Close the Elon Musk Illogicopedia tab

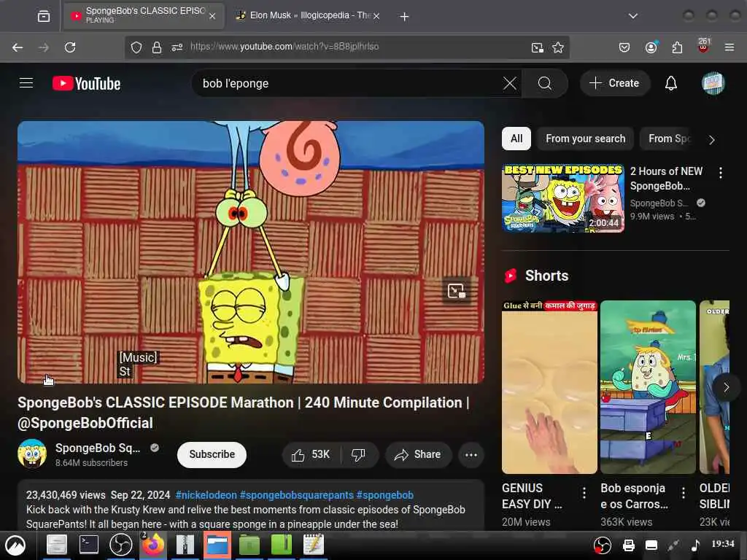(376, 16)
